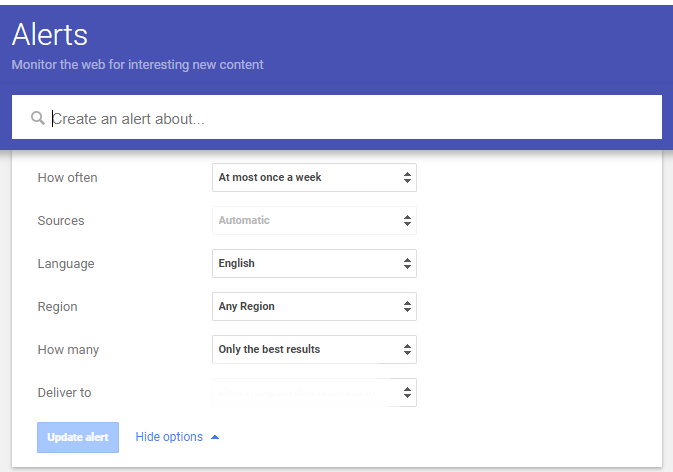Screen dimensions: 673x472
Task: Click the Alerts page title
Action: click(50, 35)
